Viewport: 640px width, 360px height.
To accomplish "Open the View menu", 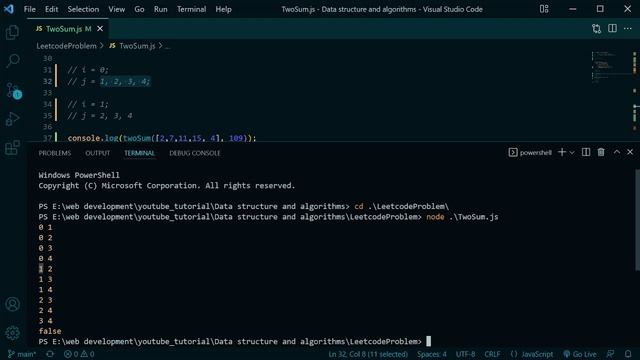I will click(x=117, y=9).
